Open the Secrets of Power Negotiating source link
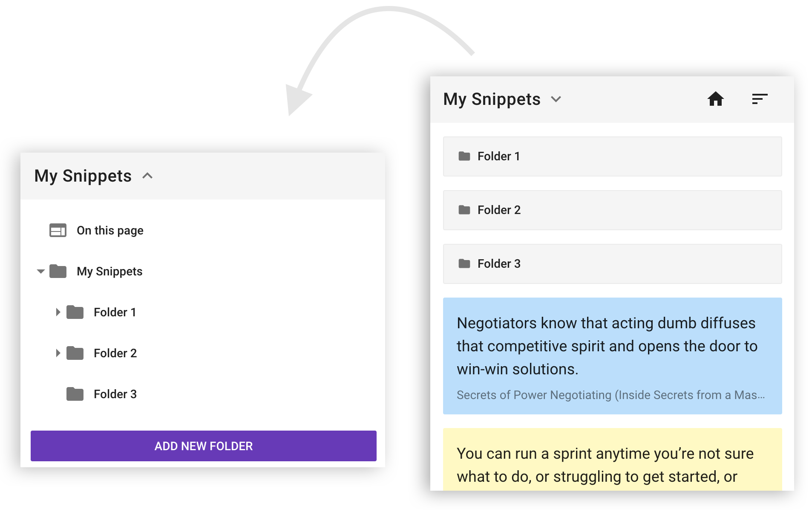Screen dimensions: 812x515 609,395
